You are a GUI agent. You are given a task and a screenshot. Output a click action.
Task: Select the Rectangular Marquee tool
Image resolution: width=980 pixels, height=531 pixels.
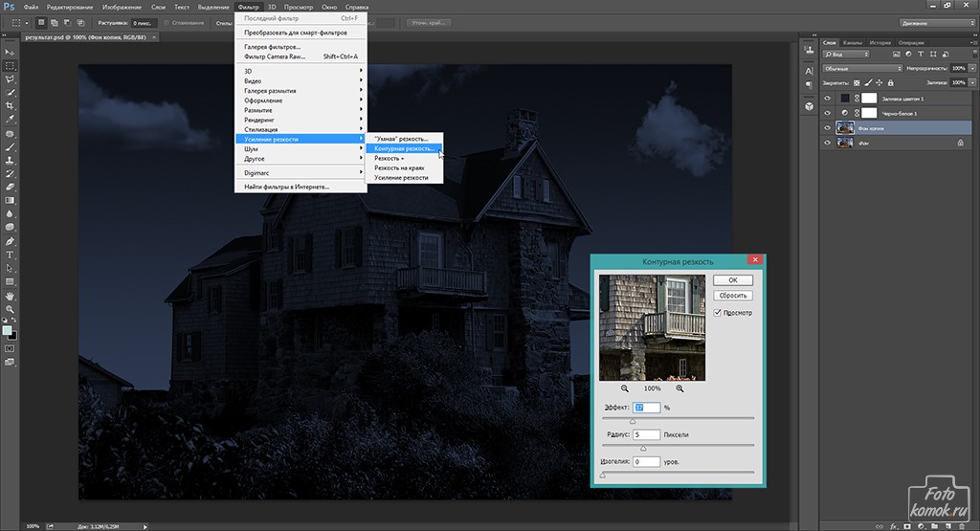[x=10, y=66]
